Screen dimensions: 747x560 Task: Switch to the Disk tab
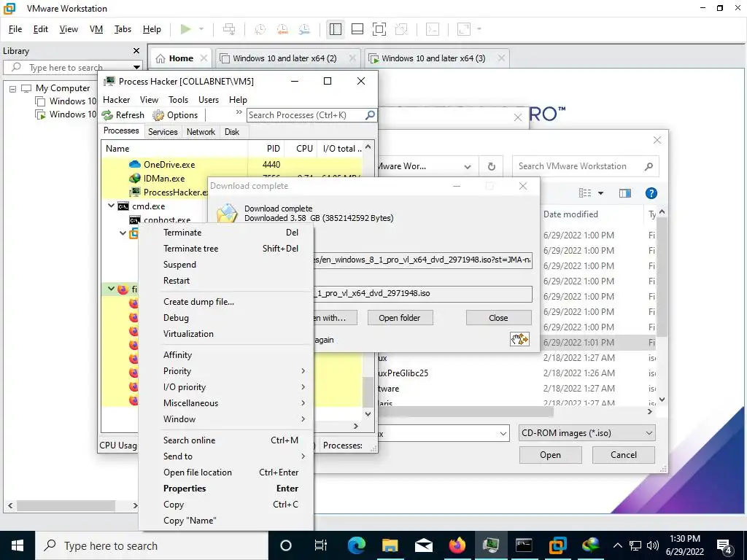coord(232,132)
